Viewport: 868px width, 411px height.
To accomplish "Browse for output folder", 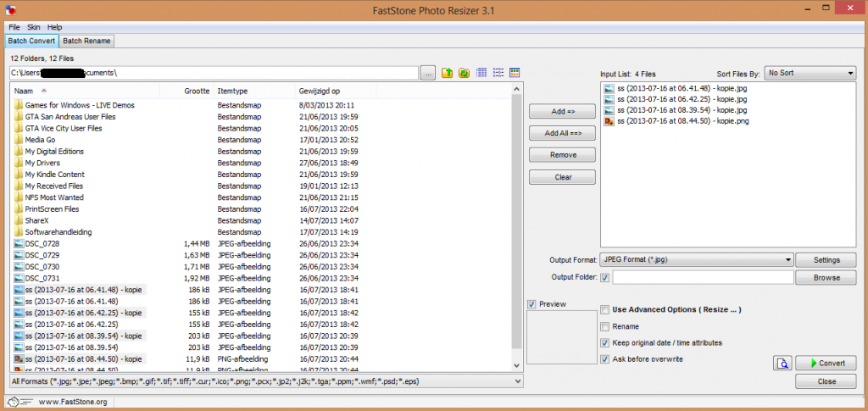I will (x=826, y=278).
